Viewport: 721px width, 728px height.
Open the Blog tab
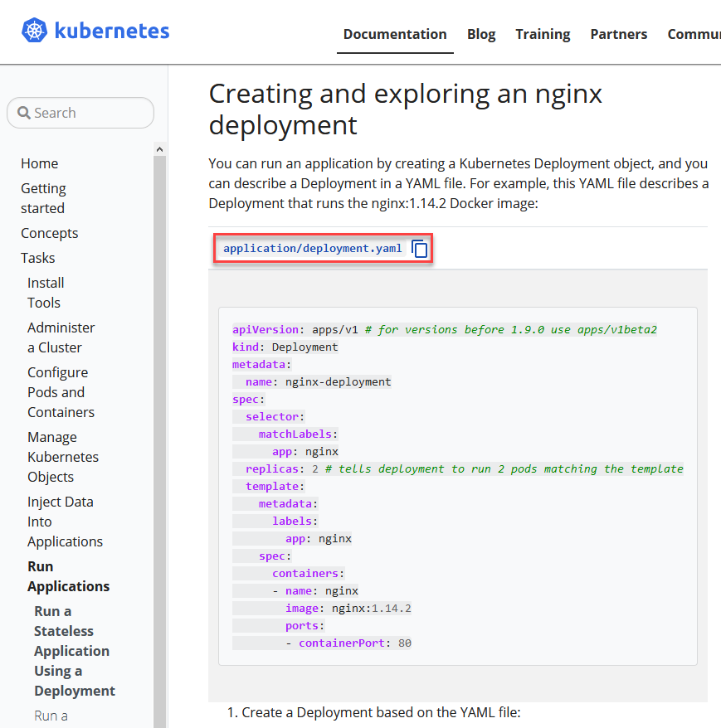(481, 34)
